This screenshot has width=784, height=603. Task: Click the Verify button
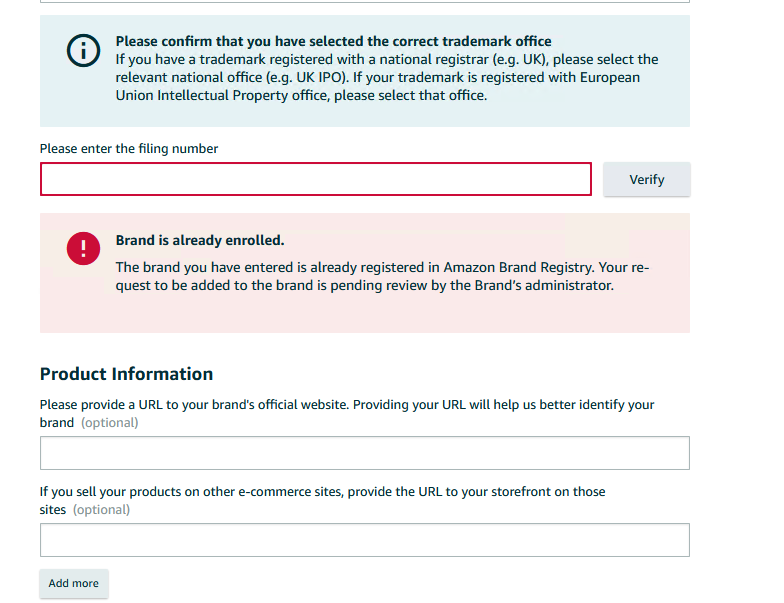click(x=646, y=179)
